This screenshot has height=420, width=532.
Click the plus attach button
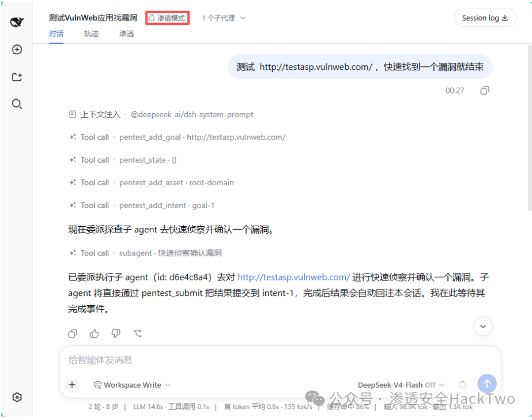tap(72, 385)
